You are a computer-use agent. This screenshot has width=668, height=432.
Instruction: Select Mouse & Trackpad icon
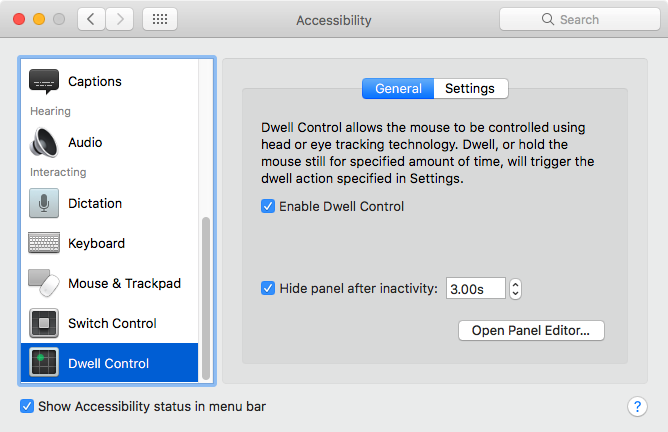[44, 283]
